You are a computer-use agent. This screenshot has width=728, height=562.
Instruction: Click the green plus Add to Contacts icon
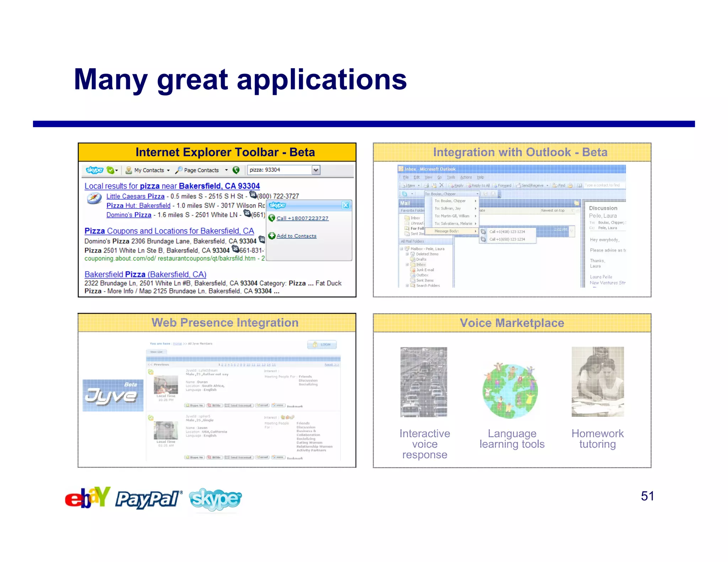(x=272, y=236)
